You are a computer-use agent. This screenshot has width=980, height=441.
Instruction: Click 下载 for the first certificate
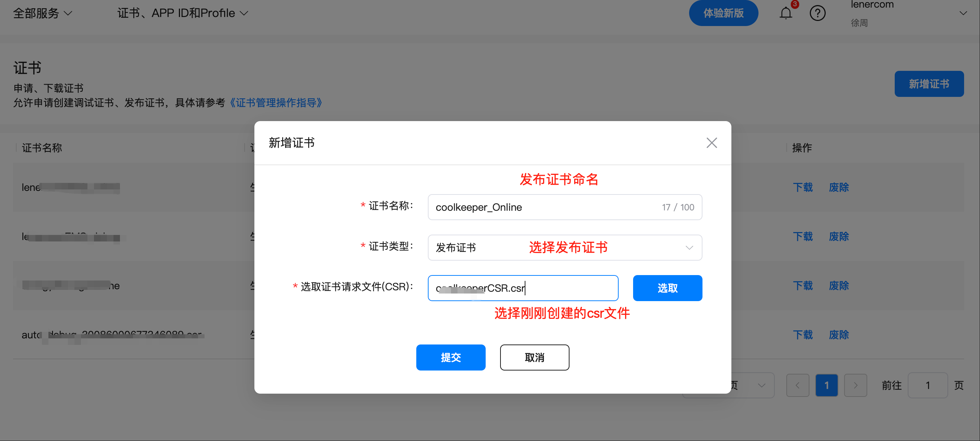[803, 187]
